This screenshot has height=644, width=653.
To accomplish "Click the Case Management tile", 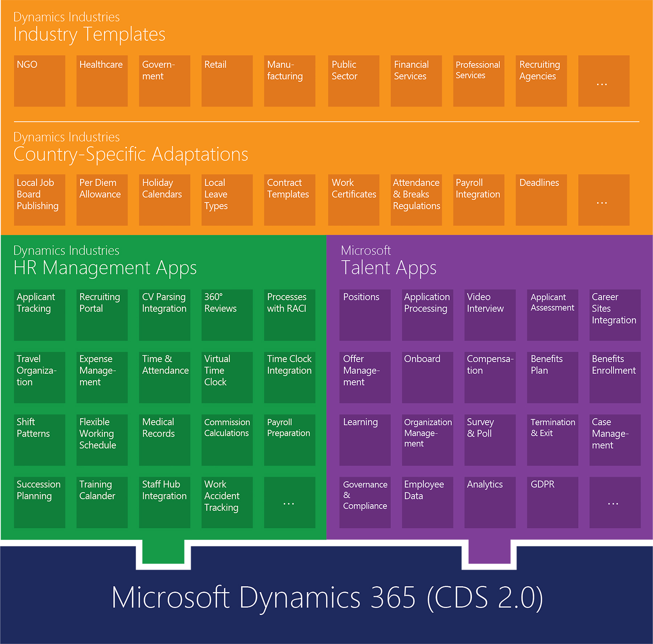I will tap(615, 440).
